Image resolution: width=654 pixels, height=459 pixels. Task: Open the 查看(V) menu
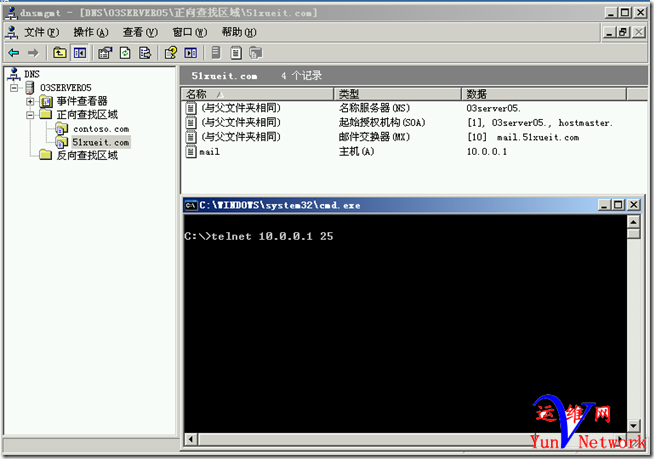point(140,32)
